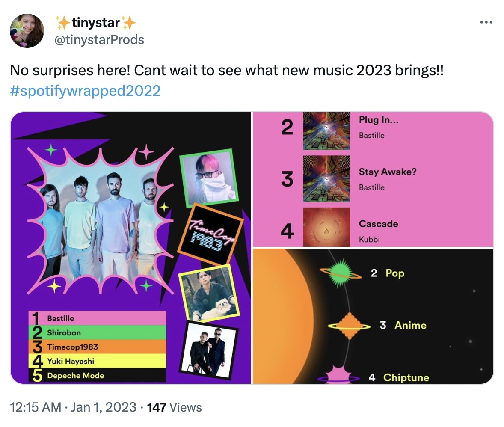The height and width of the screenshot is (427, 504).
Task: Click the Cascade album artwork by Kubbi
Action: 326,227
